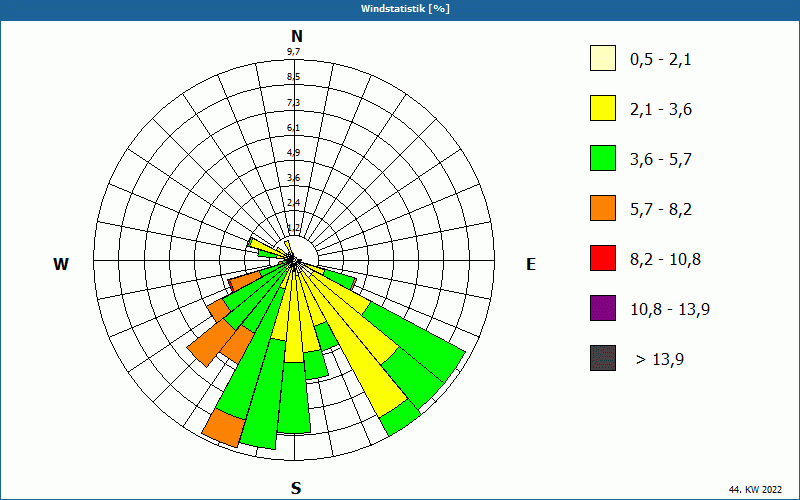Image resolution: width=800 pixels, height=500 pixels.
Task: Click the 3,6 - 5,7 legend label
Action: click(x=661, y=160)
